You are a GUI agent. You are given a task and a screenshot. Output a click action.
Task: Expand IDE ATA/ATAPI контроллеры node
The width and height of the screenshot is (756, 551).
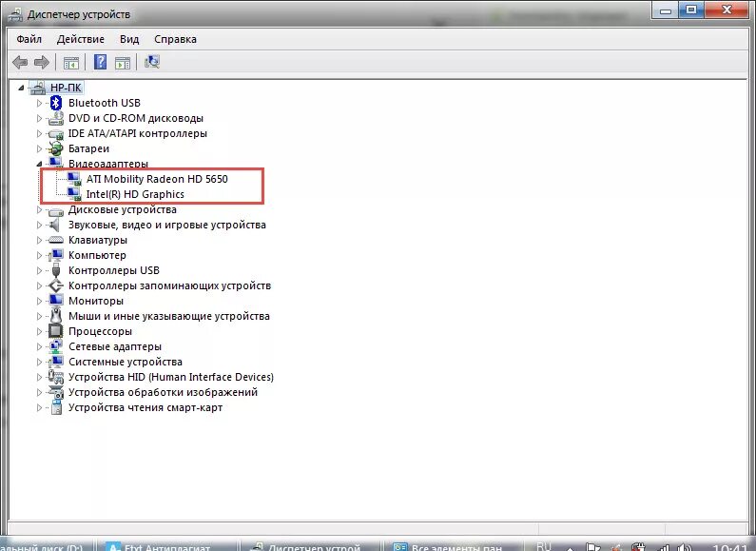40,133
